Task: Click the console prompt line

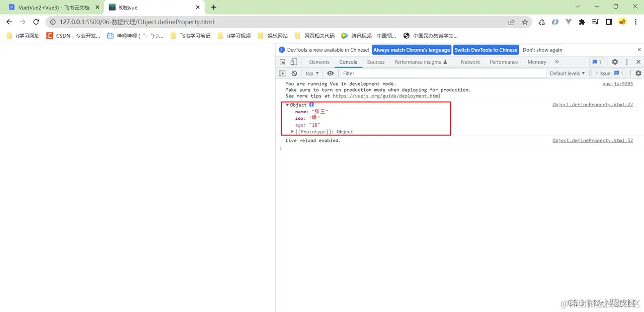Action: (x=459, y=148)
